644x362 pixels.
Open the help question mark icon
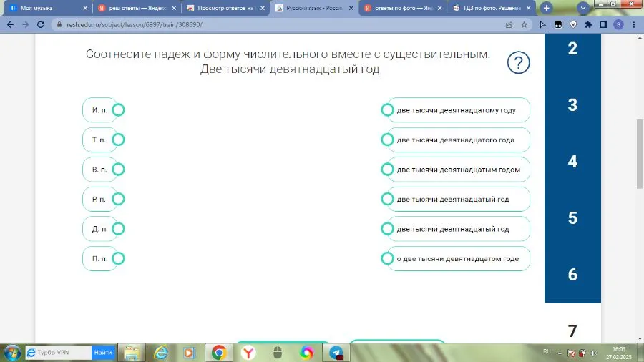point(518,63)
